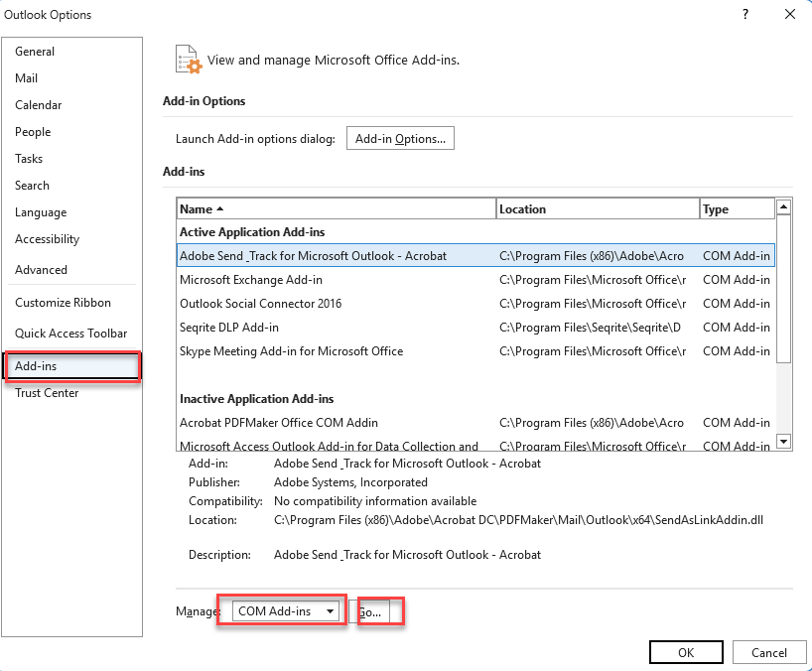
Task: Select Outlook Social Connector 2016 row
Action: tap(475, 304)
